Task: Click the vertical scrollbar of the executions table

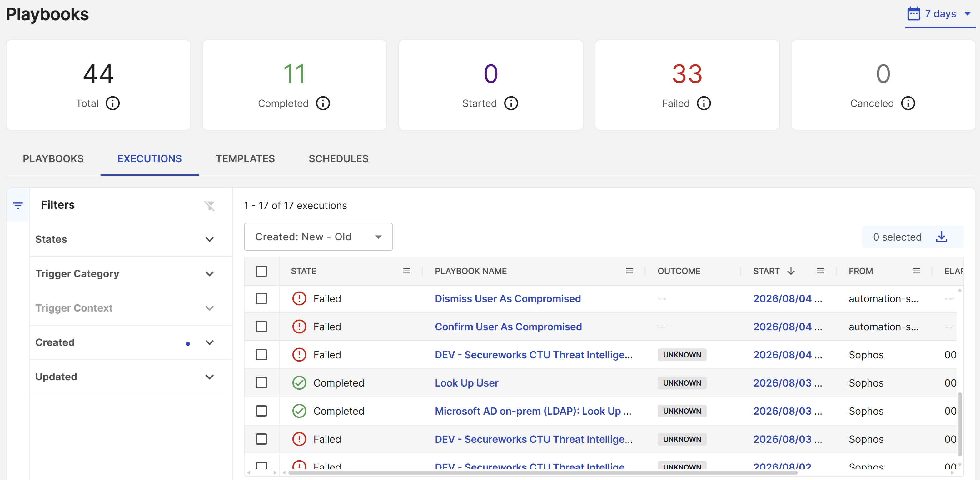Action: [959, 424]
